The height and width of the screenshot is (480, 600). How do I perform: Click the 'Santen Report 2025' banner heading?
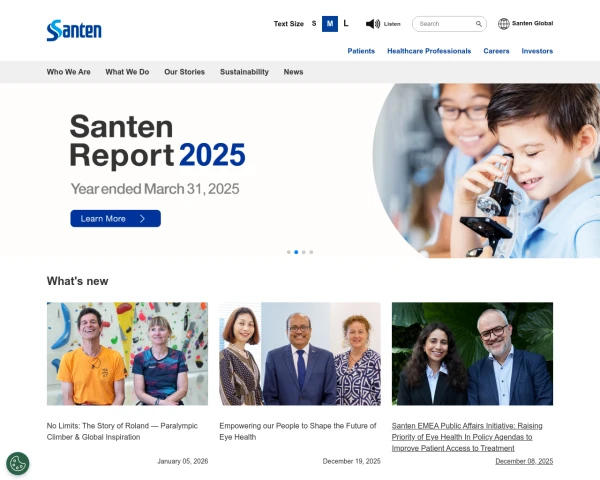coord(157,140)
